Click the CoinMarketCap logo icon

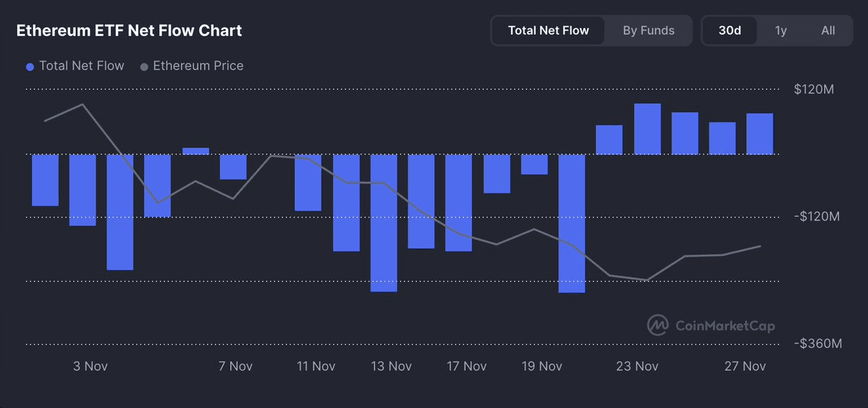point(657,325)
